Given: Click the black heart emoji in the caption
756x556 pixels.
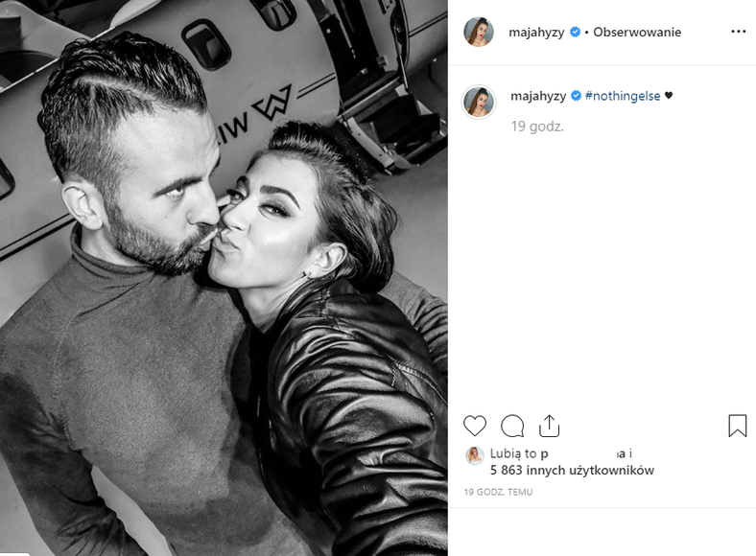Looking at the screenshot, I should click(669, 96).
